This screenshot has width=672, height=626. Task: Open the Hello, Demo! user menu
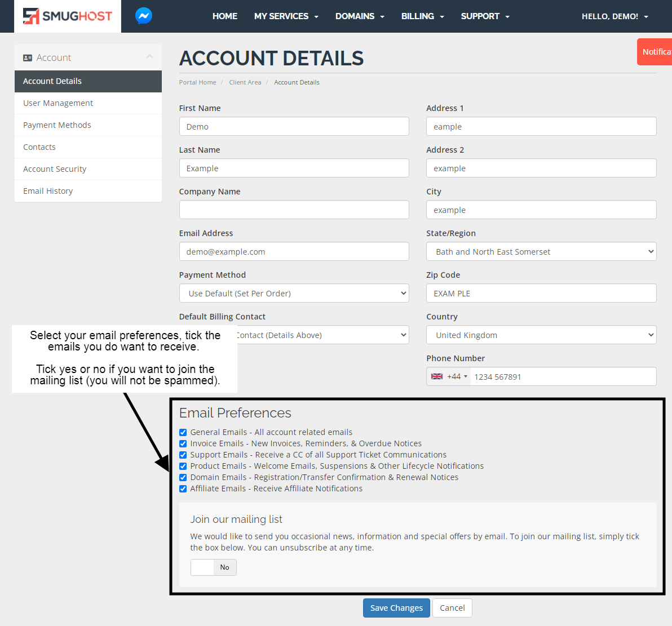point(614,16)
